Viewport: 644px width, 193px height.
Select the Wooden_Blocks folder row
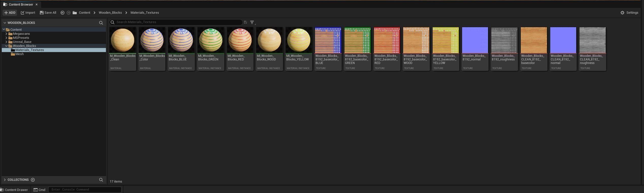(x=54, y=46)
